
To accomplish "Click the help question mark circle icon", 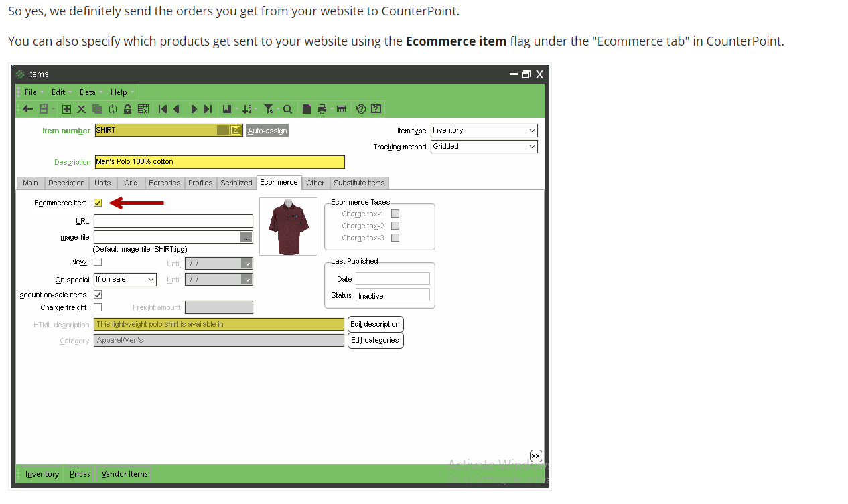I will click(361, 109).
